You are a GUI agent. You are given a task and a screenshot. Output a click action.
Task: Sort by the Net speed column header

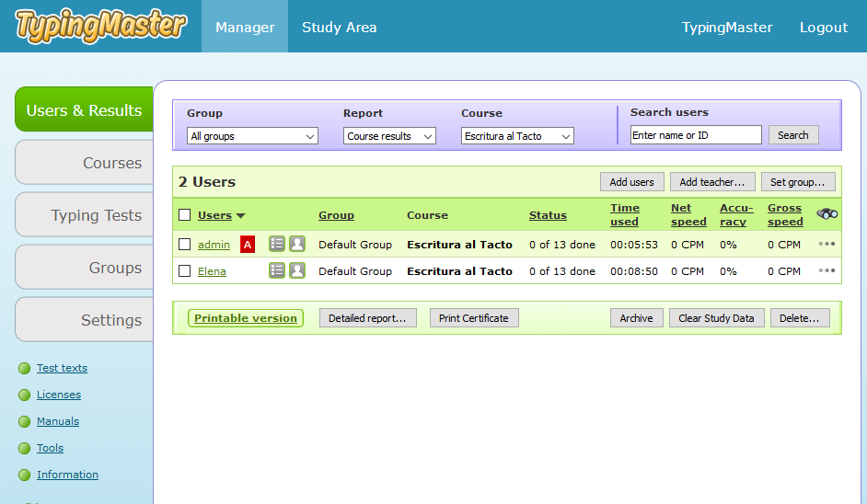pos(688,214)
